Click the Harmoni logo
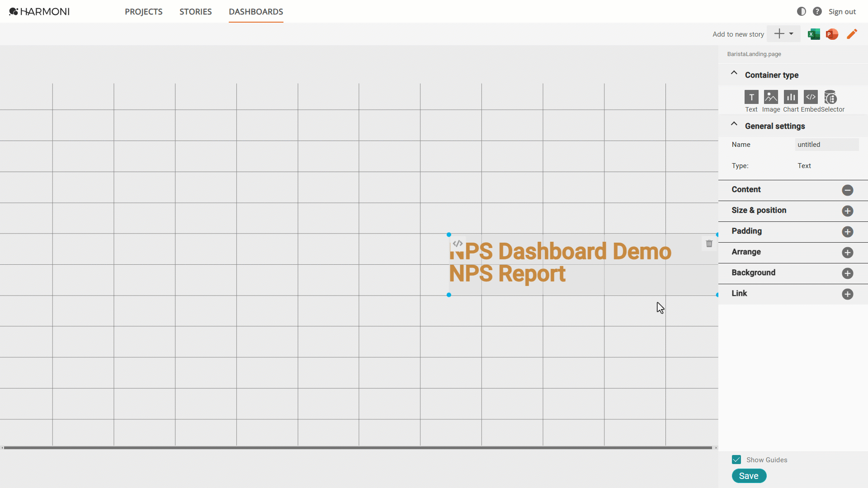 [x=39, y=11]
